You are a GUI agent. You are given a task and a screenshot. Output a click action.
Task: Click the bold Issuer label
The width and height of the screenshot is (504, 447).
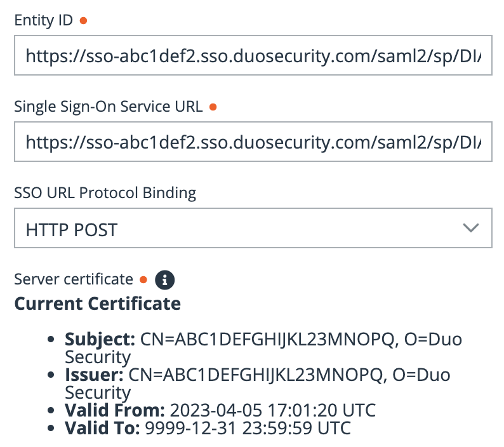[95, 375]
